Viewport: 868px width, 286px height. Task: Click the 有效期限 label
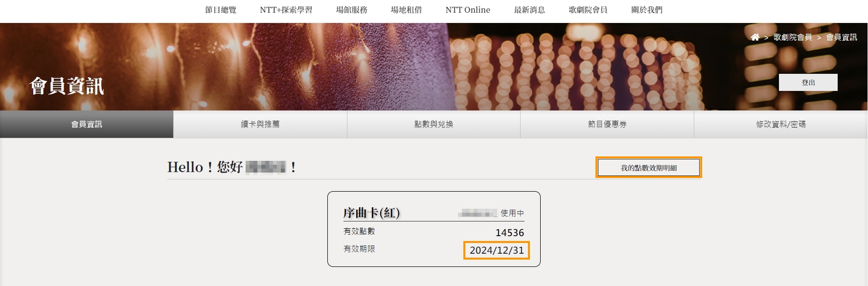tap(359, 249)
